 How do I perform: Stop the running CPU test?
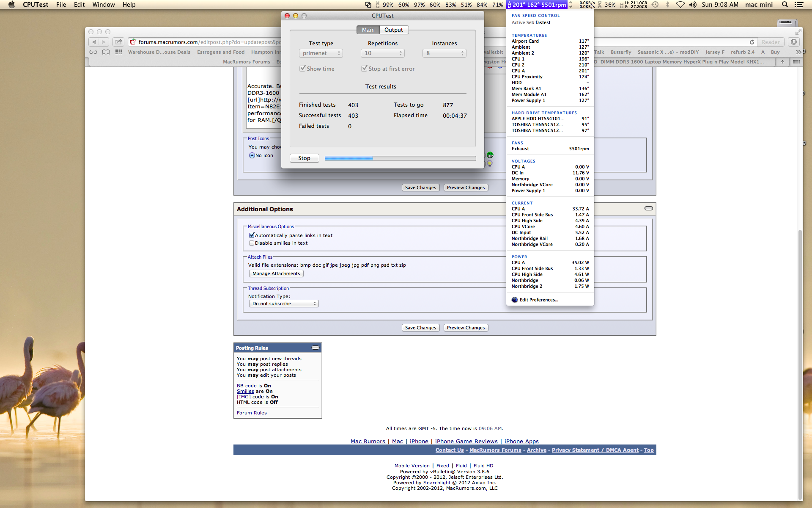[x=304, y=158]
